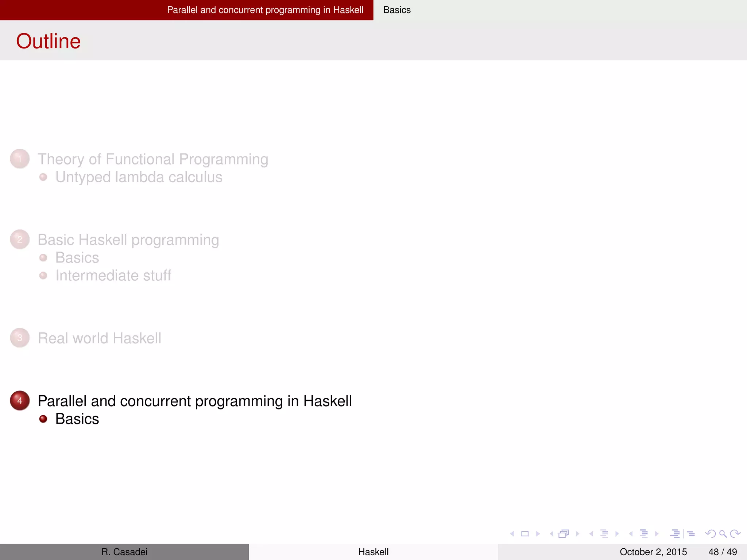Click the go back curved arrow icon
The height and width of the screenshot is (560, 747).
[711, 534]
